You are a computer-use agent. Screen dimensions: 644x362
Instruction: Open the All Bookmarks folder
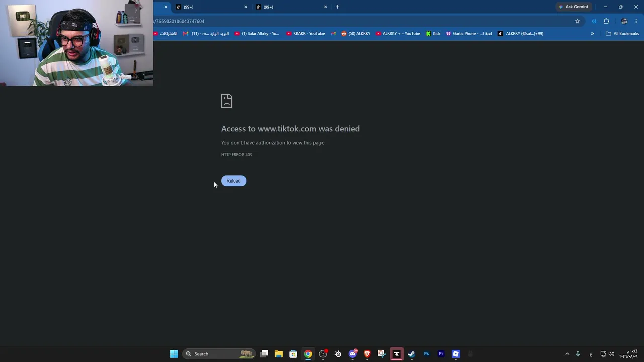[622, 34]
